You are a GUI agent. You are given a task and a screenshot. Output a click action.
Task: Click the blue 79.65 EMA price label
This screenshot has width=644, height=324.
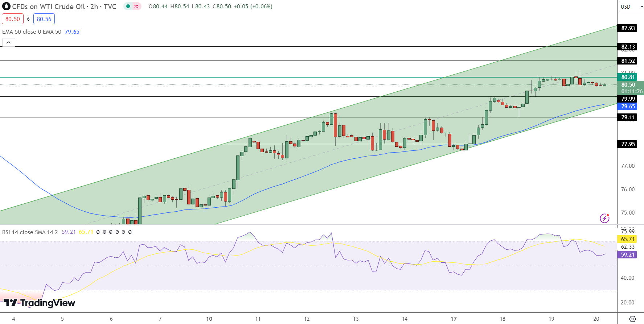click(x=628, y=107)
